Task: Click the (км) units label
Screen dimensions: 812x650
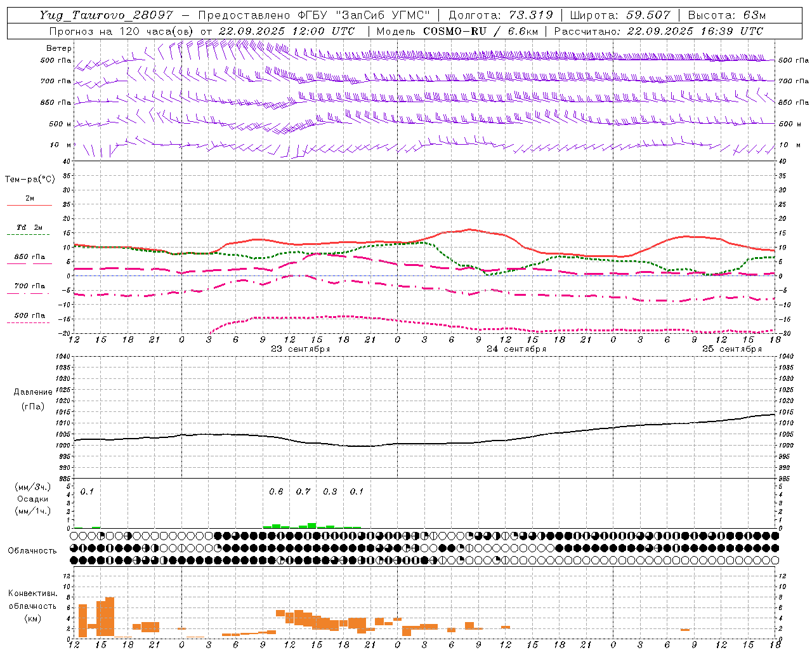Action: click(x=32, y=618)
